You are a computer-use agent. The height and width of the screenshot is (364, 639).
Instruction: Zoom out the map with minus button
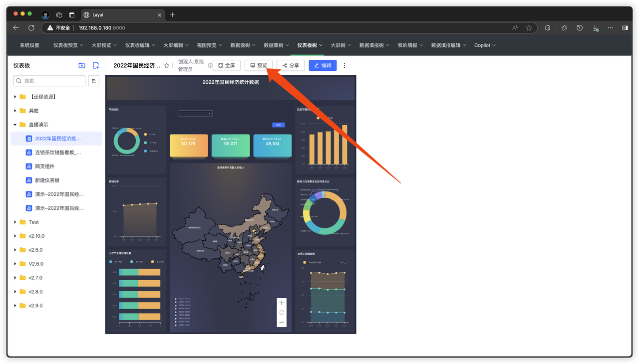pos(282,322)
